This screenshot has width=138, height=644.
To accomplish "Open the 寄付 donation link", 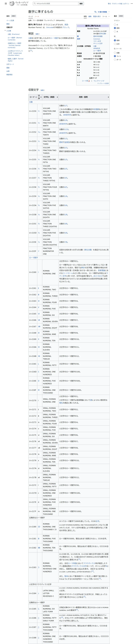I will coord(109,4).
